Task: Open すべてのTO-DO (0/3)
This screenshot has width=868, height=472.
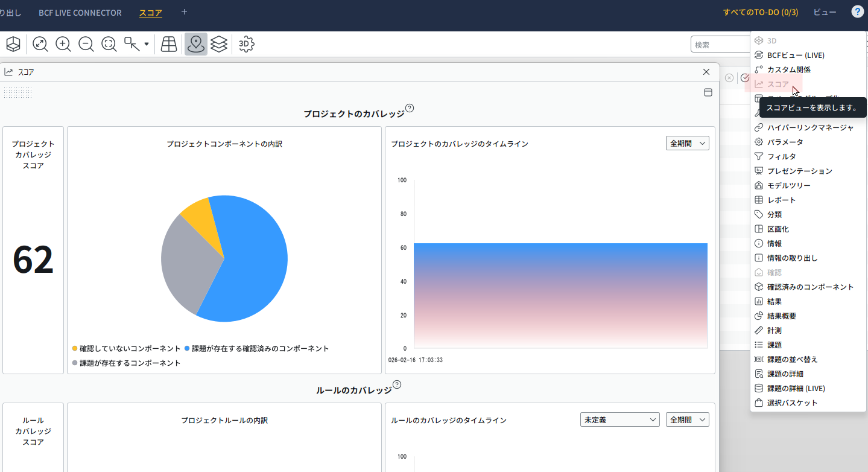Action: [x=761, y=12]
